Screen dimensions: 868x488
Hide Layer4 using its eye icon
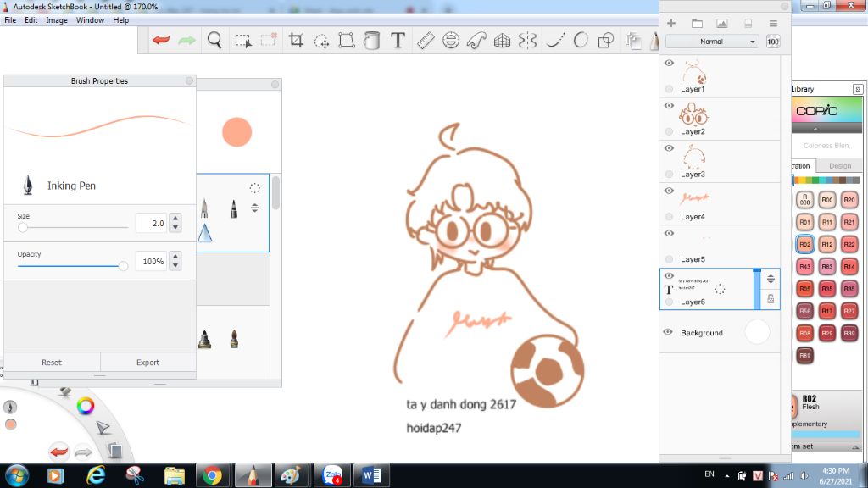coord(669,191)
